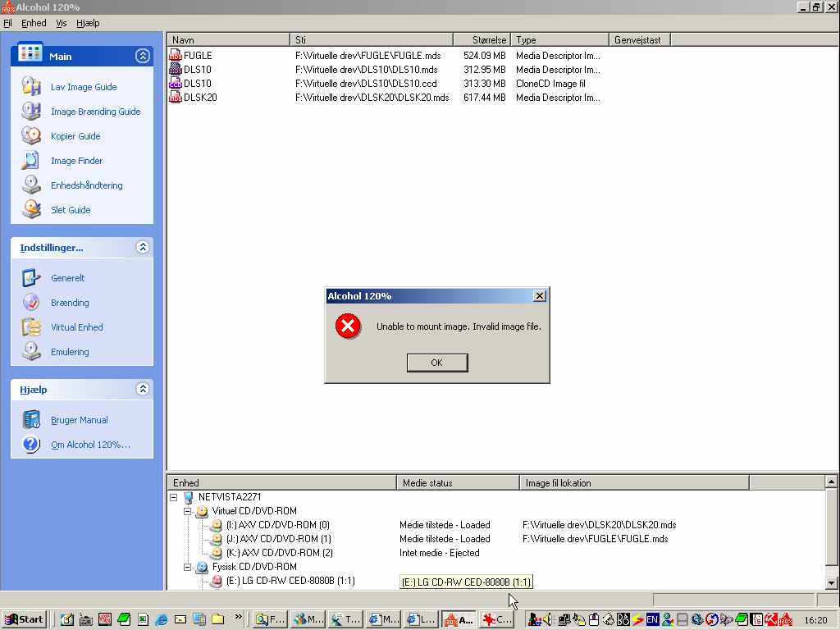Click the drive icon for (K:) AXV CD/DVD-ROM
840x630 pixels.
click(x=217, y=553)
